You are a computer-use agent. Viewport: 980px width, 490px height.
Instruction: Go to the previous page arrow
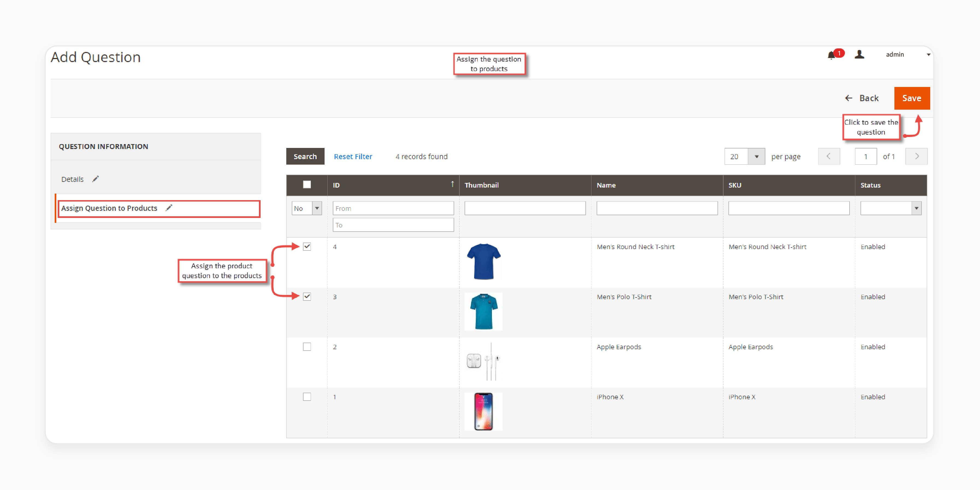pyautogui.click(x=829, y=156)
